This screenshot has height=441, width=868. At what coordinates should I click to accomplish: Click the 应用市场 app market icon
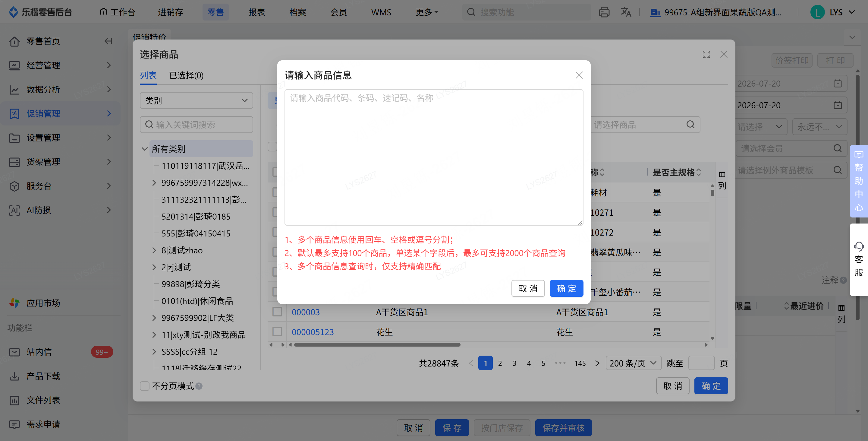14,303
